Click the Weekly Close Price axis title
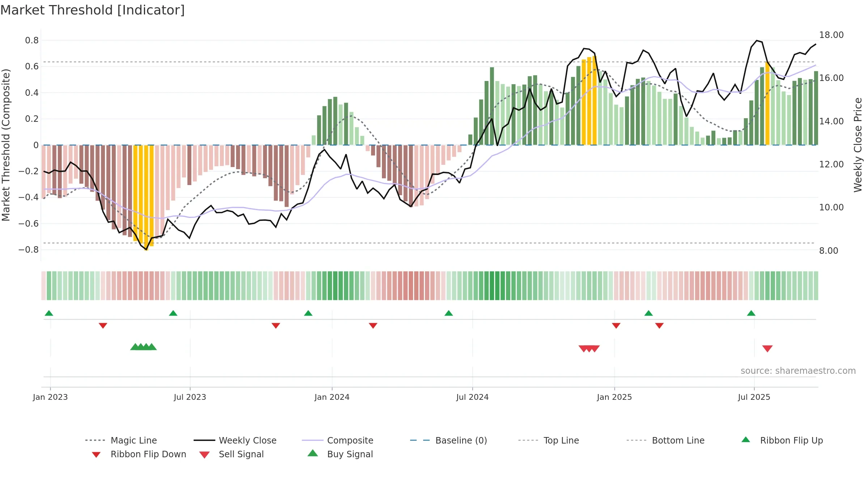This screenshot has width=868, height=488. pyautogui.click(x=858, y=145)
